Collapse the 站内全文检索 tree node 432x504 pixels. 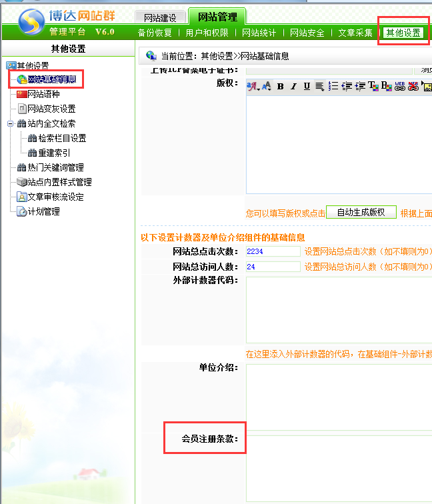click(11, 123)
